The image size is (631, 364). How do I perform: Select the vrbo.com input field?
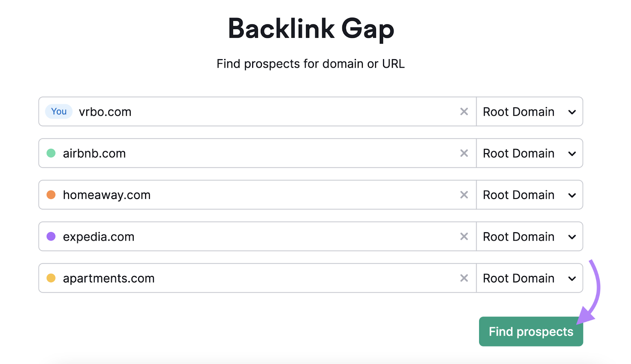coord(237,112)
